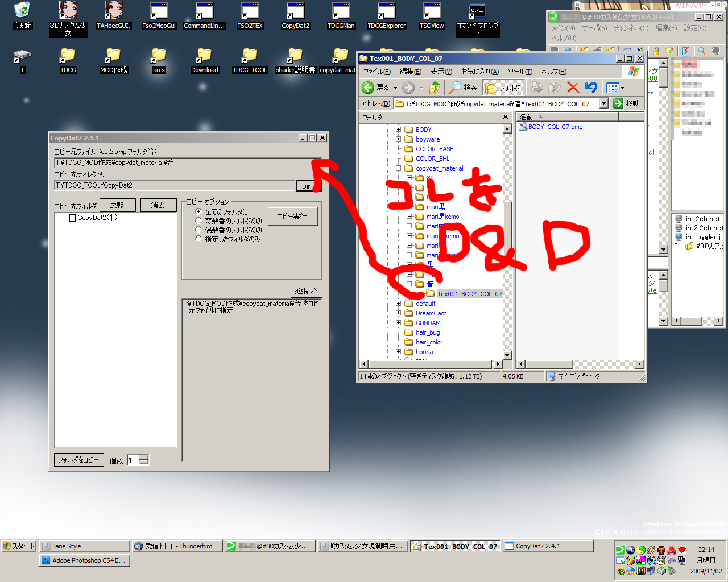728x582 pixels.
Task: Click the red X delete icon
Action: (x=573, y=88)
